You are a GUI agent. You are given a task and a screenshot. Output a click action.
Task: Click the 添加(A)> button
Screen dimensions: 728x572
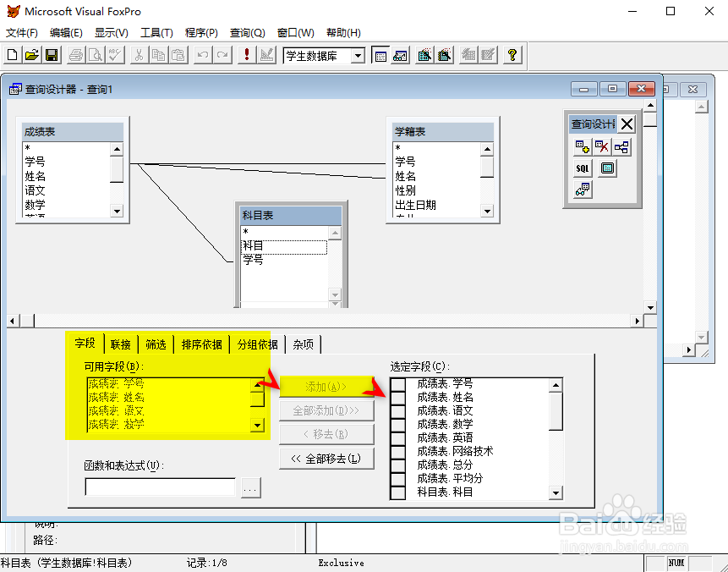[326, 387]
